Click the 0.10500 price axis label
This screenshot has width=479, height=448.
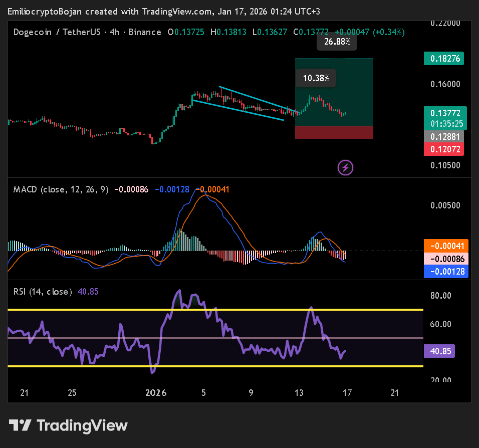445,165
